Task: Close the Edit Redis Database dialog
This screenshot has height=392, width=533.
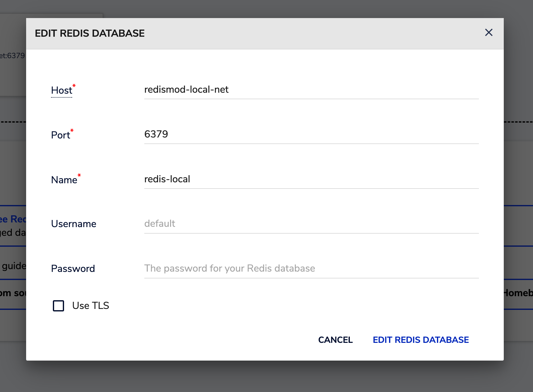Action: pyautogui.click(x=489, y=32)
